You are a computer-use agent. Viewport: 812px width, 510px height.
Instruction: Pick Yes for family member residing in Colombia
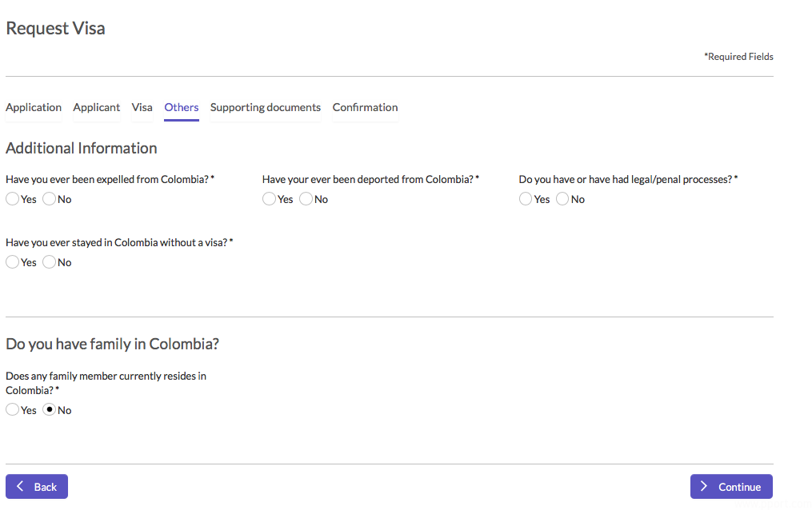13,410
